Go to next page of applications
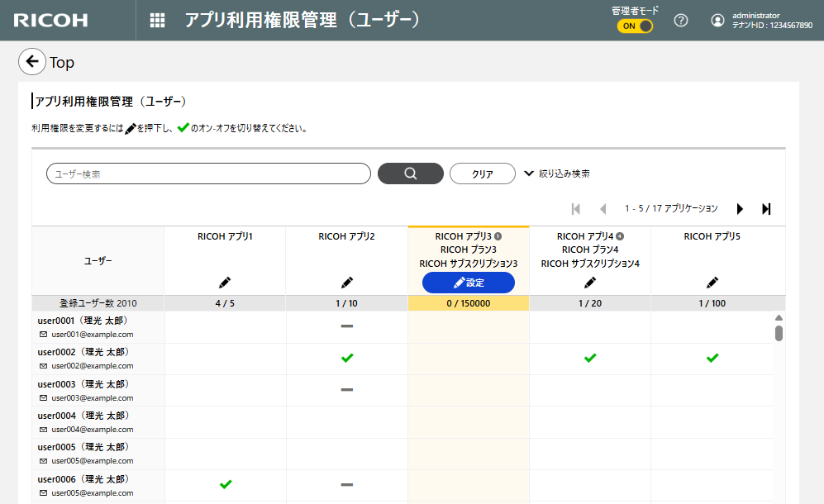Screen dimensions: 824x504 coord(740,209)
